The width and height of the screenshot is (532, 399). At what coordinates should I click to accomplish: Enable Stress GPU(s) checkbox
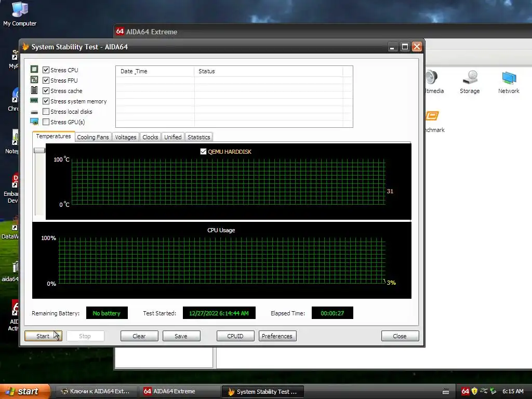pyautogui.click(x=46, y=122)
